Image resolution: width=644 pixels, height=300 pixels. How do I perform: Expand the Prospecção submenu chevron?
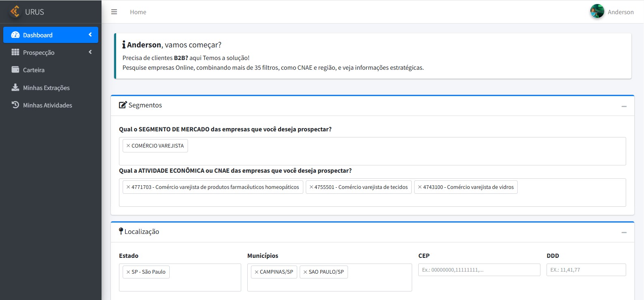(90, 52)
